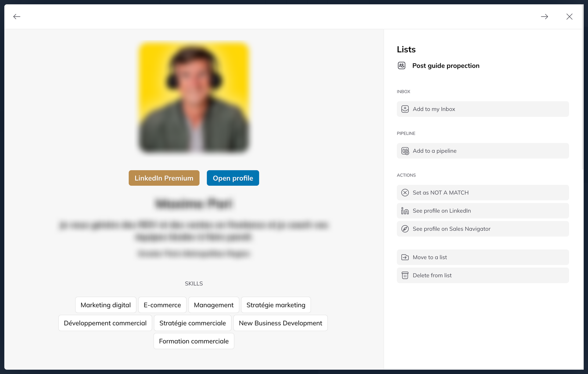Add to a pipeline
Viewport: 588px width, 374px height.
pyautogui.click(x=483, y=151)
